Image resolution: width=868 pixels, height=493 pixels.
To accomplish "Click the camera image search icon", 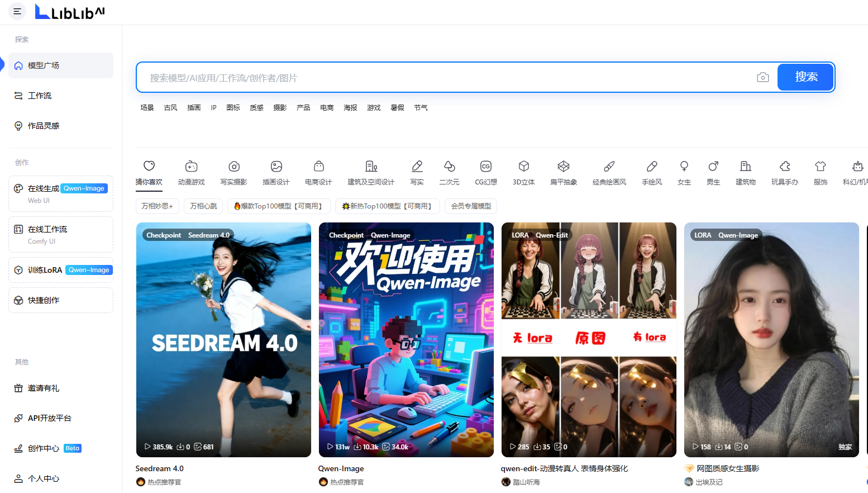I will [762, 77].
